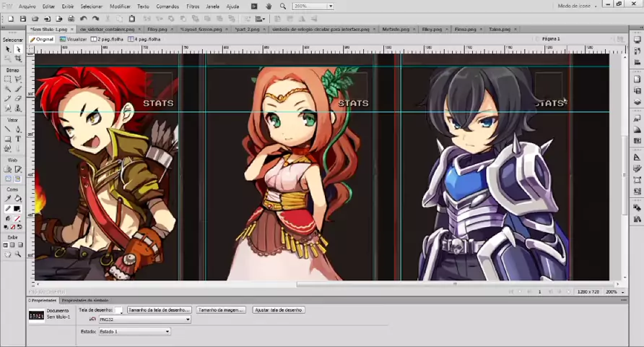644x347 pixels.
Task: Switch to Visualizar preview mode
Action: pos(73,39)
